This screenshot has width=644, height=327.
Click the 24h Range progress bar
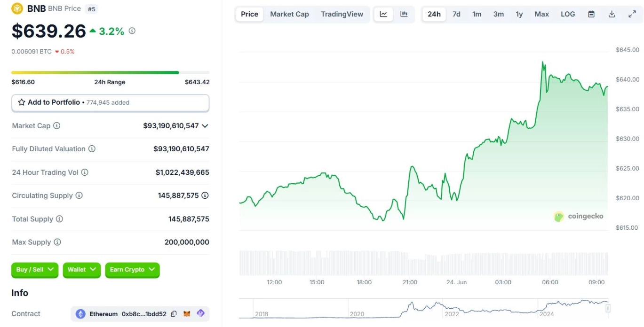(110, 72)
